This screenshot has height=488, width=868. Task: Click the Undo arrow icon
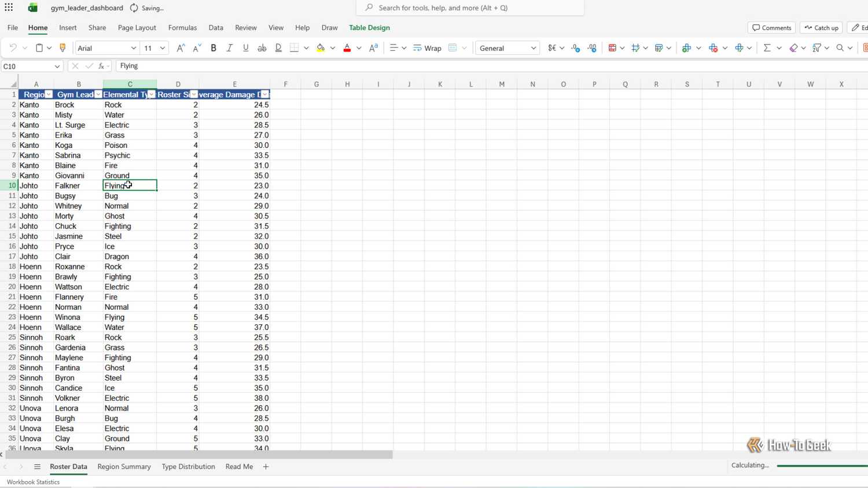coord(13,48)
